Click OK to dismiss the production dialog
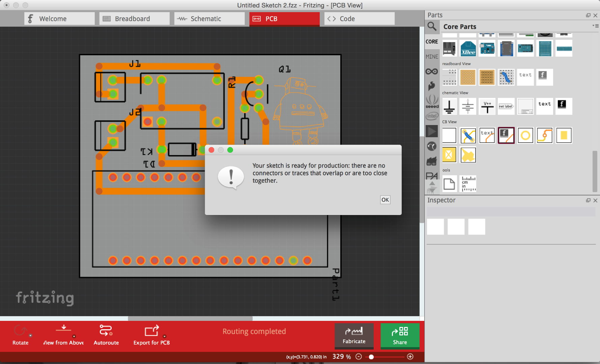This screenshot has width=600, height=364. coord(385,200)
